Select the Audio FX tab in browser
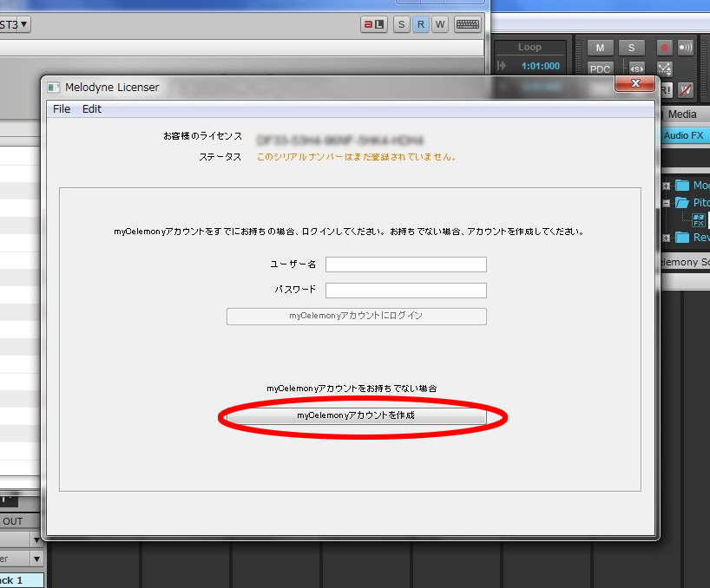 pyautogui.click(x=683, y=135)
